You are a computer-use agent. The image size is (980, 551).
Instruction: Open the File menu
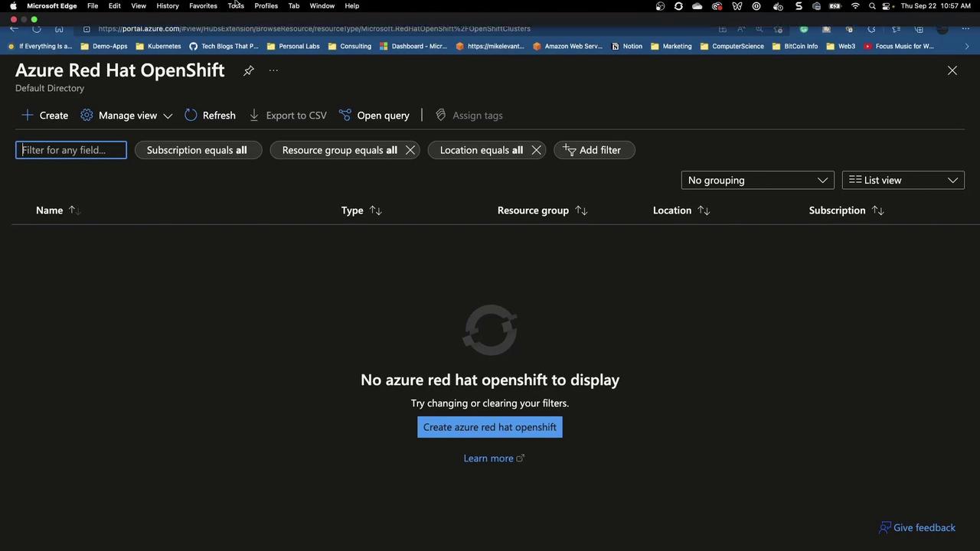click(x=93, y=6)
